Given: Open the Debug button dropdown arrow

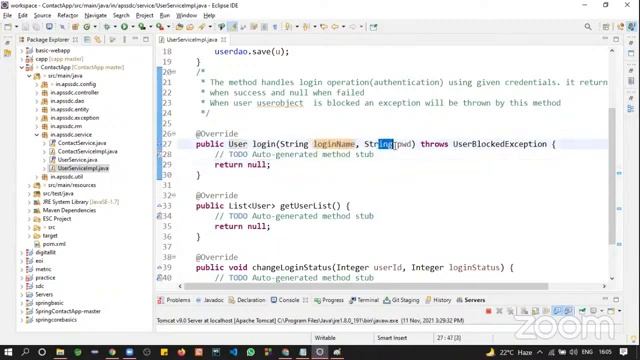Looking at the screenshot, I should [115, 27].
